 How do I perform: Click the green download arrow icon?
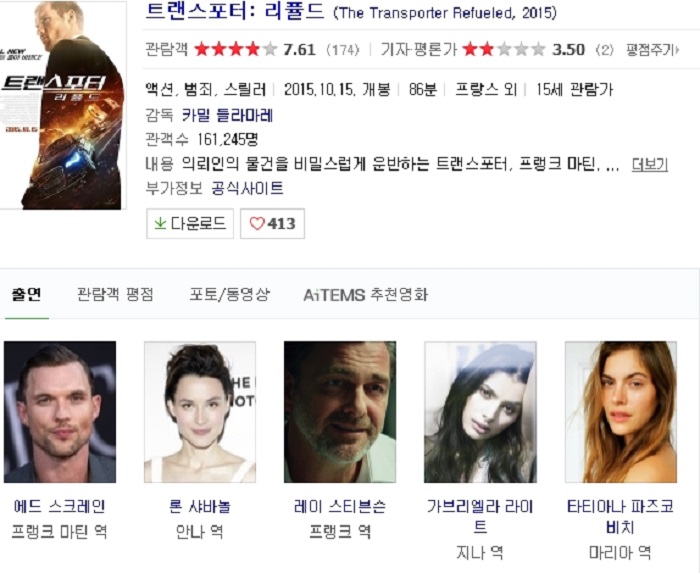[x=160, y=224]
